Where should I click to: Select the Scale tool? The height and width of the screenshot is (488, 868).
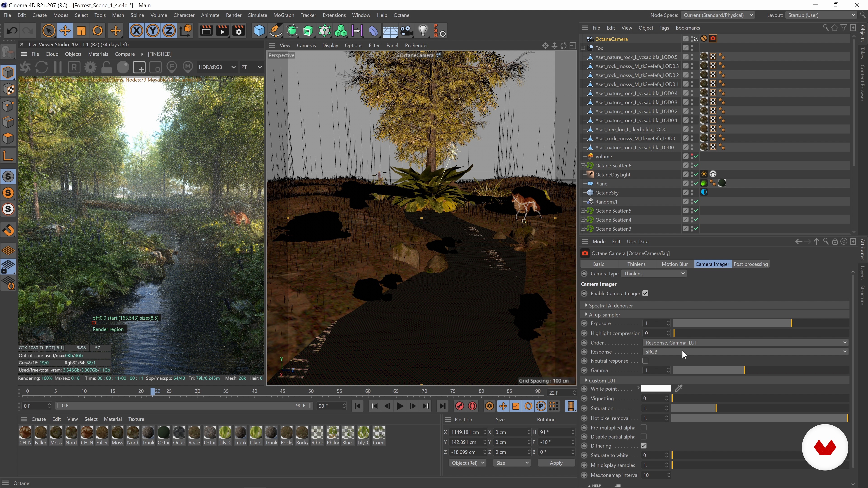tap(81, 31)
